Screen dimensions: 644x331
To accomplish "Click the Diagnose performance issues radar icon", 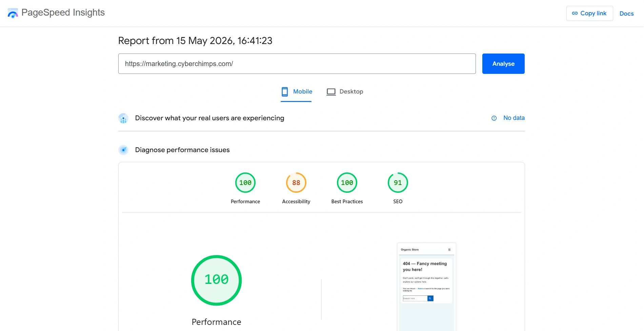I will click(x=123, y=150).
